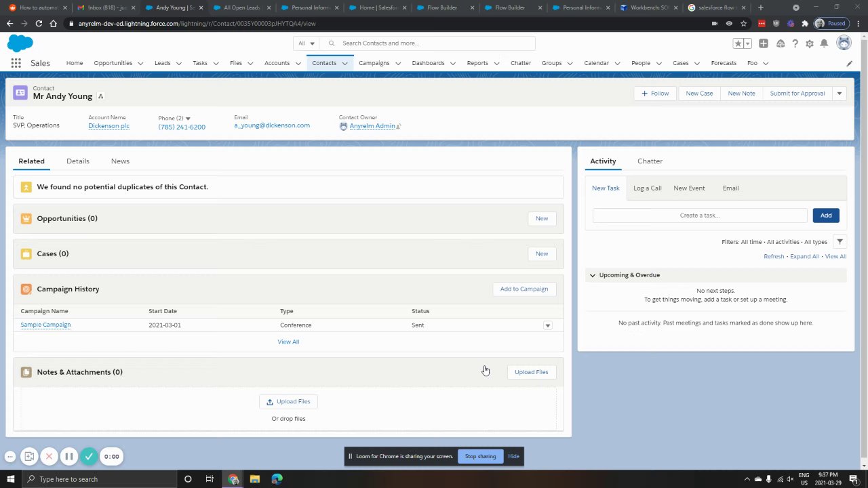Click the Create a task field
The width and height of the screenshot is (868, 488).
[700, 216]
